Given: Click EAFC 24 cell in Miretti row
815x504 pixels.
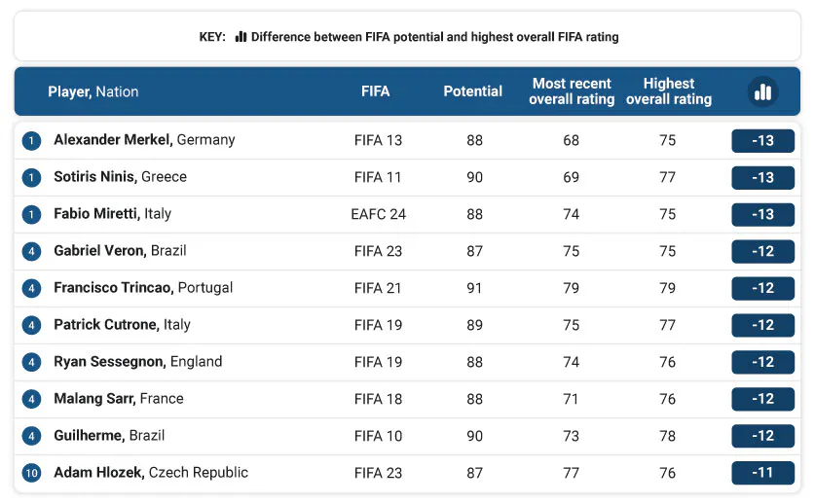Looking at the screenshot, I should pyautogui.click(x=378, y=214).
